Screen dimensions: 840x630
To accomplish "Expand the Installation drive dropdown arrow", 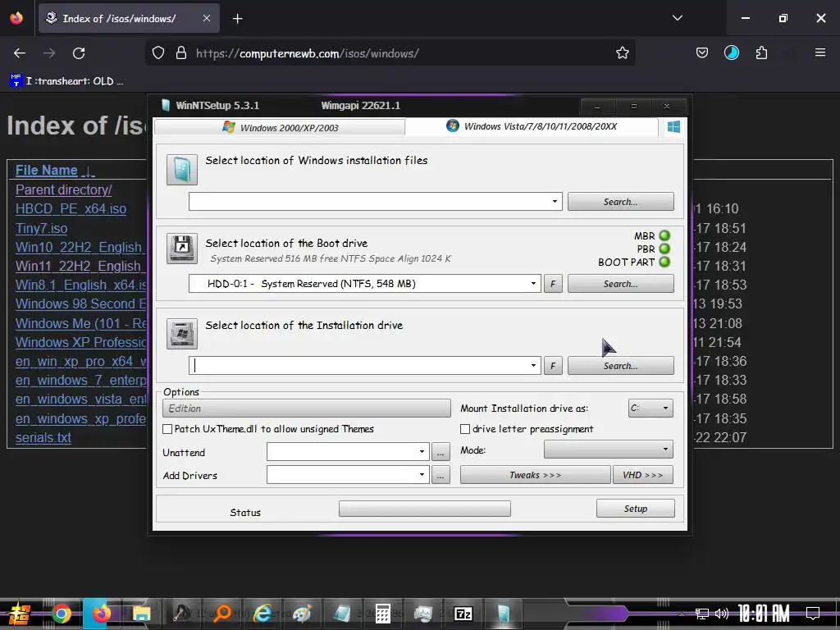I will pos(533,365).
